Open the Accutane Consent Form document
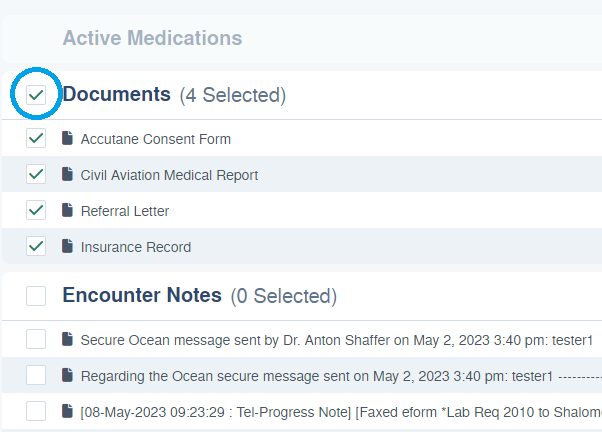This screenshot has height=432, width=602. [x=155, y=139]
